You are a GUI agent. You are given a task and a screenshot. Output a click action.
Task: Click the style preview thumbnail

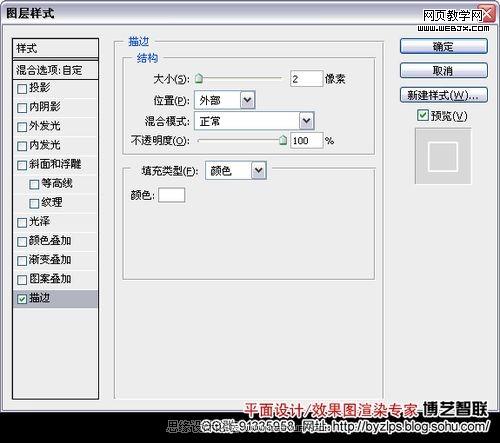(443, 156)
